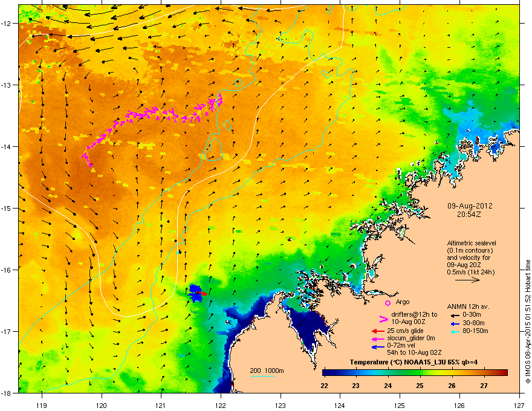Viewport: 532px width, 411px height.
Task: Click the '80-150m' depth label
Action: (x=475, y=331)
